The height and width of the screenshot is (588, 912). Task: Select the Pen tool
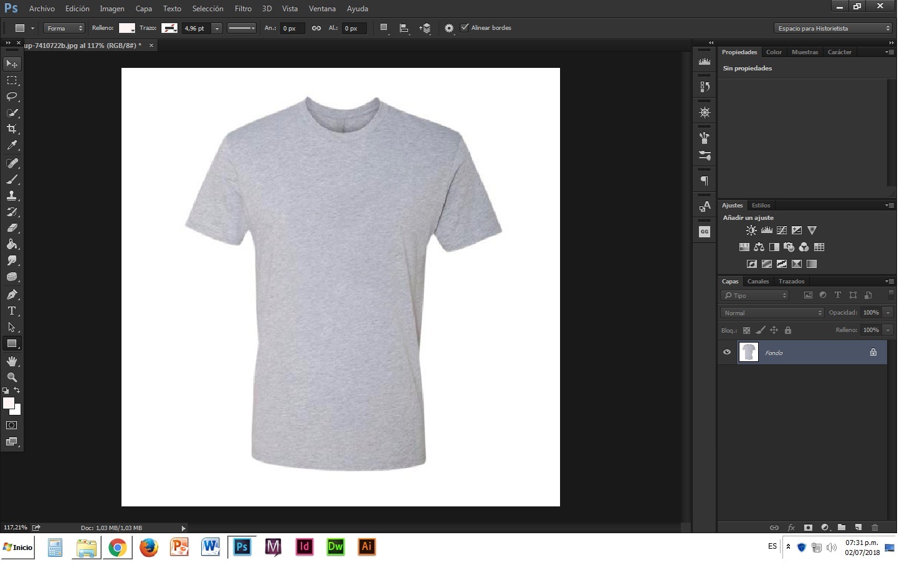(x=12, y=295)
